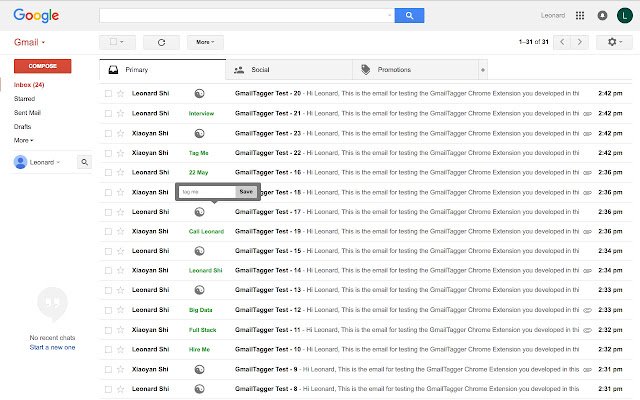The height and width of the screenshot is (400, 640).
Task: Select the GmailTagger Test - 14 checkbox
Action: pos(108,271)
